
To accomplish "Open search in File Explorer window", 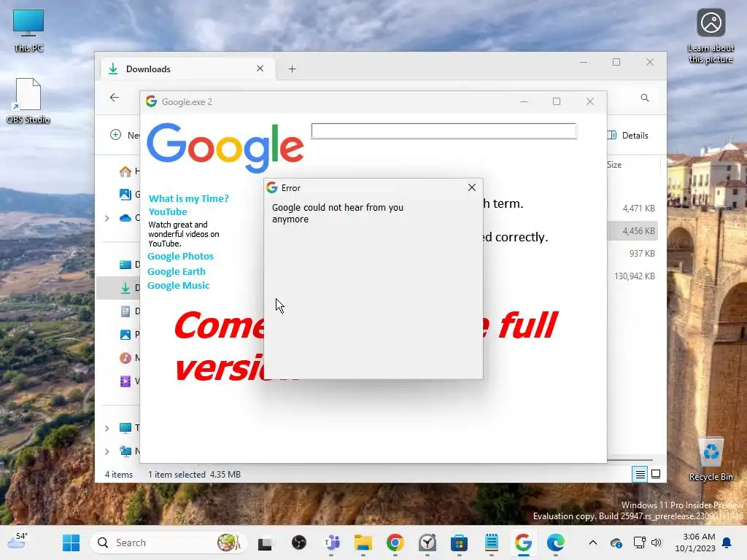I will pyautogui.click(x=645, y=98).
